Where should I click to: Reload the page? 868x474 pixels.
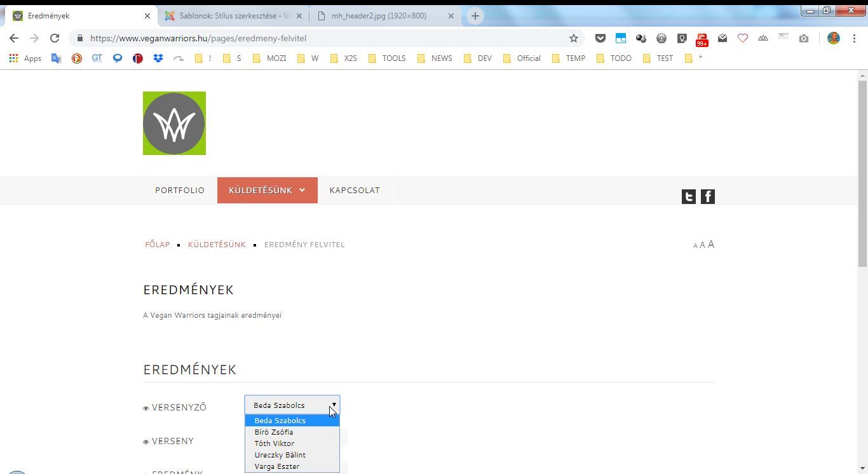55,38
